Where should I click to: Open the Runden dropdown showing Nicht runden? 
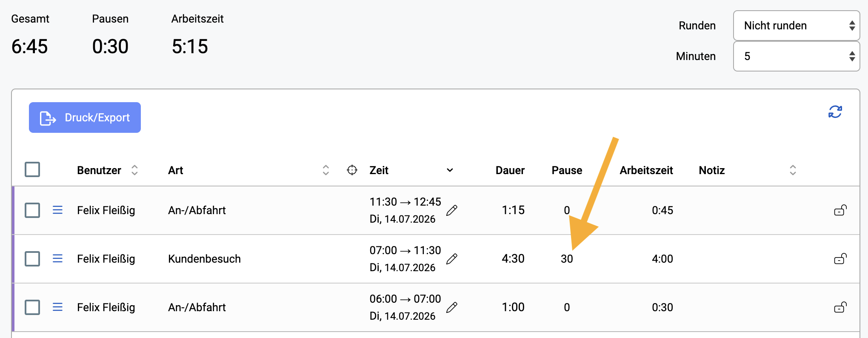click(x=797, y=26)
